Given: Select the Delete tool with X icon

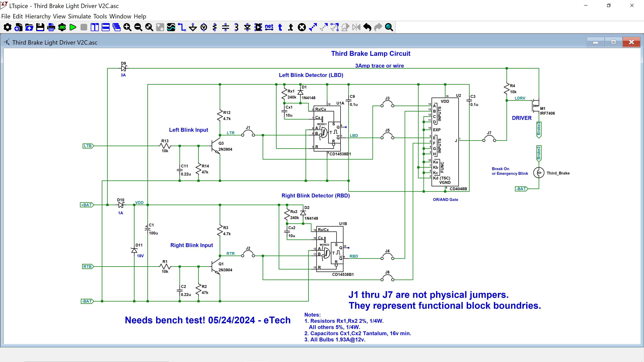Looking at the screenshot, I should coord(302,27).
